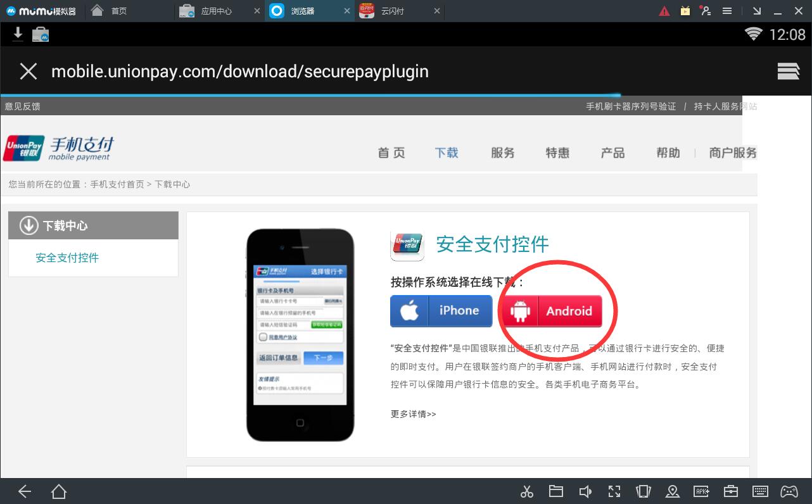812x504 pixels.
Task: Select 产品 in site navigation
Action: click(613, 153)
